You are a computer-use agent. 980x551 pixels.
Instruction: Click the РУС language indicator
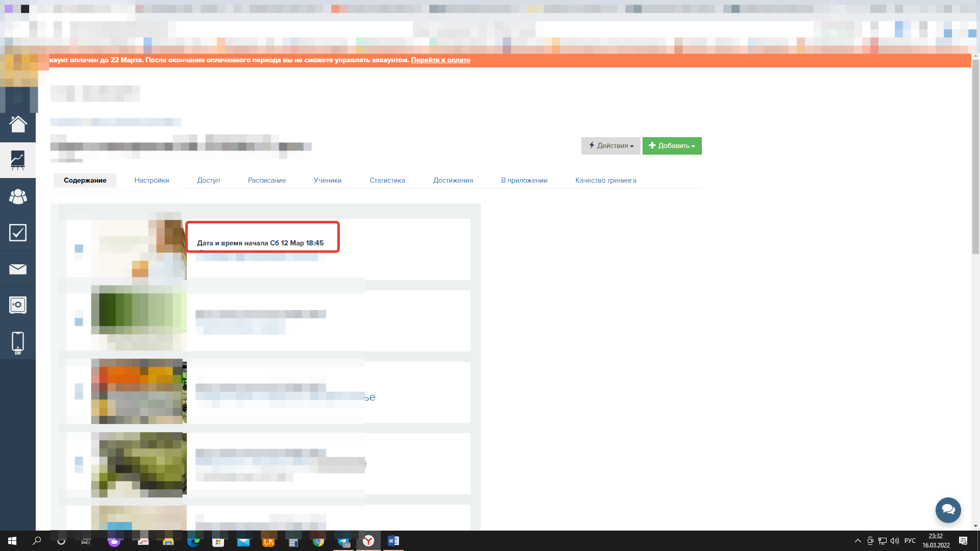[910, 541]
